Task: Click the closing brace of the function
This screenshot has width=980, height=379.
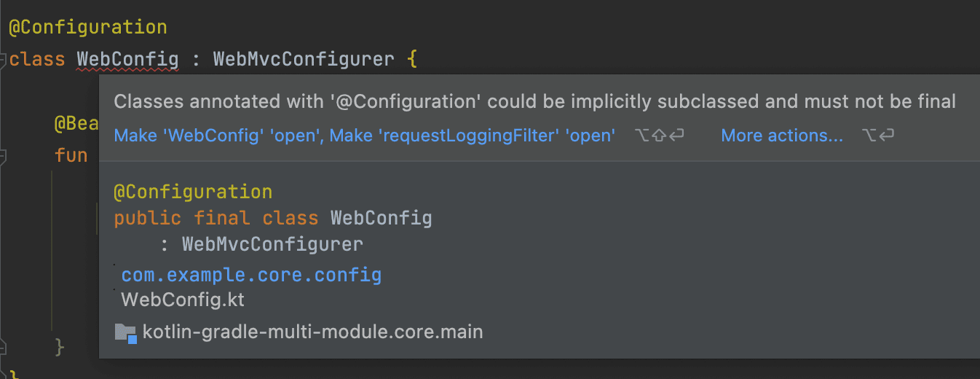Action: (60, 346)
